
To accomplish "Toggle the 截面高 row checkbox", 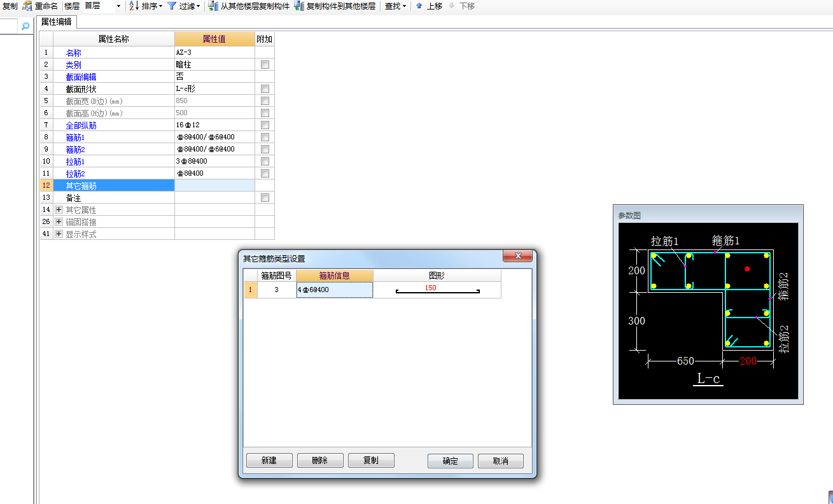I will [265, 113].
